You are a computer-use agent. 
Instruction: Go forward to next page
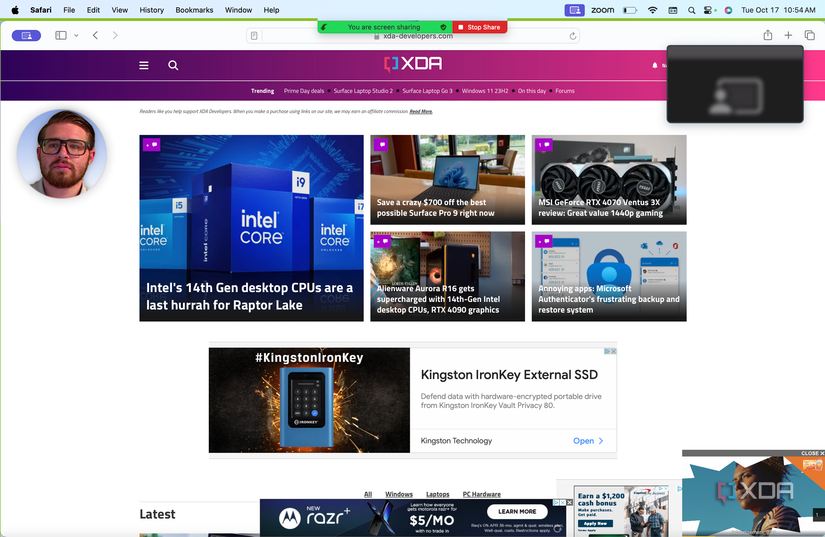[115, 35]
